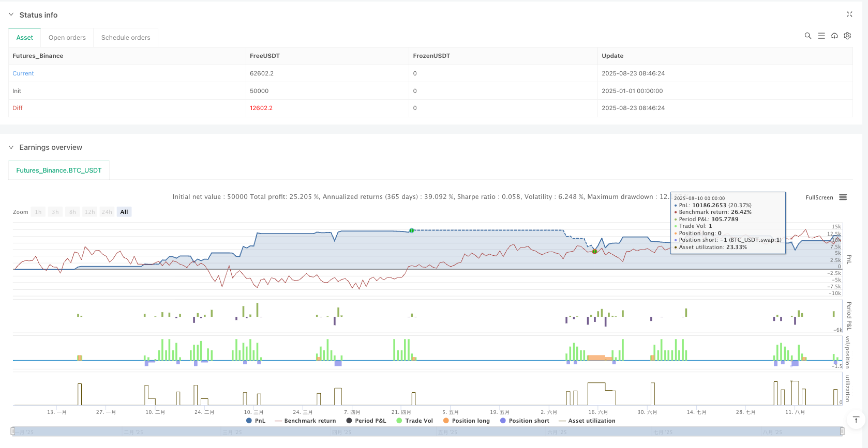
Task: Click the green marker dot on PnL line
Action: coord(412,230)
